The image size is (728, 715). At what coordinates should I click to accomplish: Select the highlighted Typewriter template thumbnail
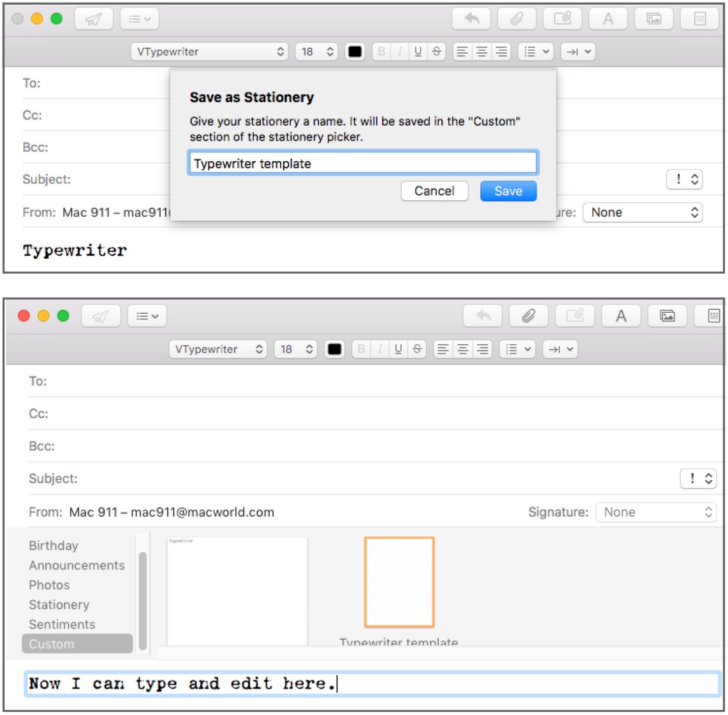[399, 582]
